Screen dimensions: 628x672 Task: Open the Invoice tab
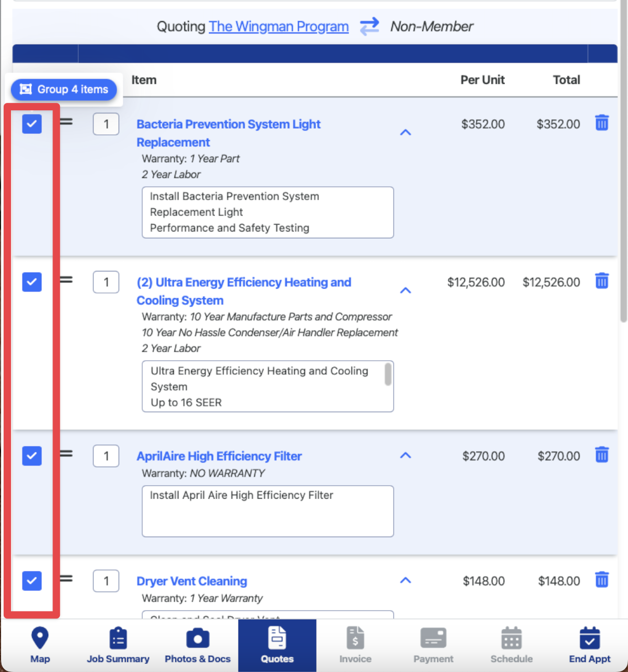point(355,645)
